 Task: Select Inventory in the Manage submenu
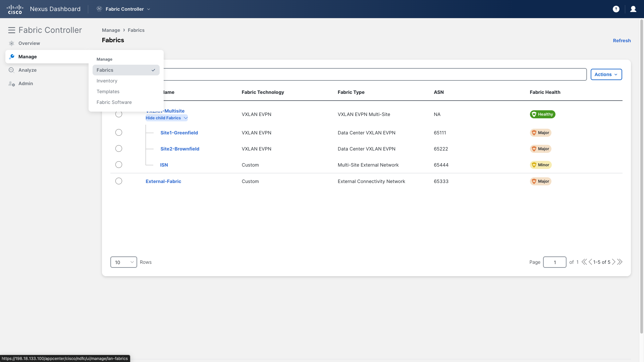point(126,81)
